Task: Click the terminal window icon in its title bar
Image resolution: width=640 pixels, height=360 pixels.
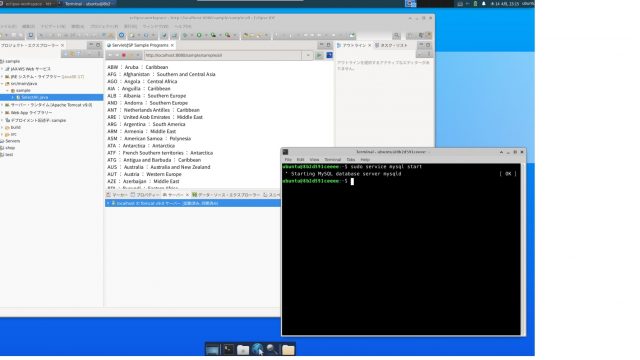Action: [285, 152]
